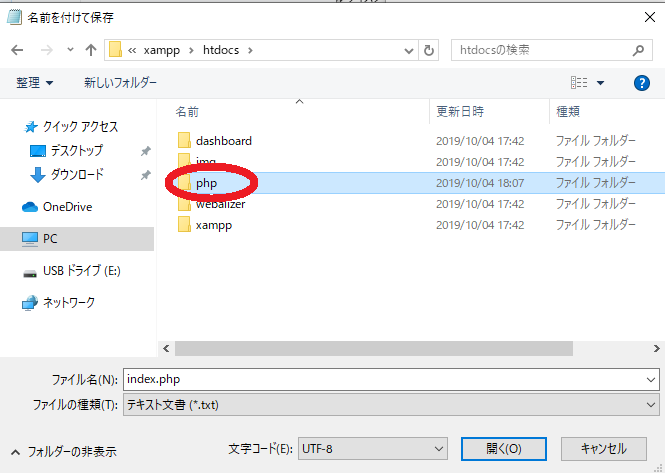Click the forward navigation arrow
The height and width of the screenshot is (473, 665).
point(47,50)
